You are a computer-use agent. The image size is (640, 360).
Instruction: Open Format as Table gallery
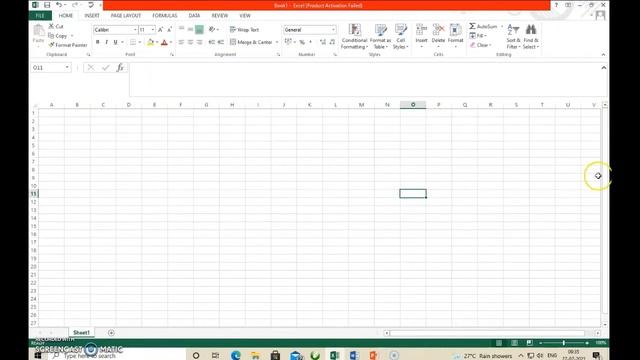[x=380, y=37]
